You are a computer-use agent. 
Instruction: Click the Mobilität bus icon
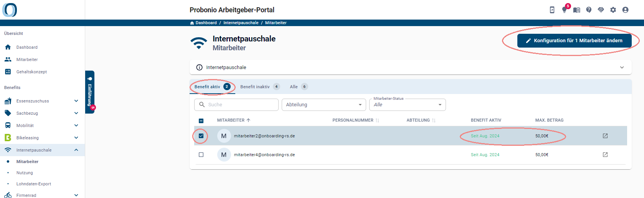[x=8, y=125]
